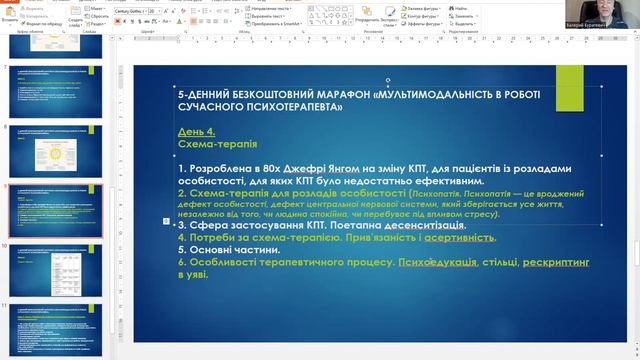The image size is (640, 360).
Task: Decrease the list indent level
Action: 219,11
